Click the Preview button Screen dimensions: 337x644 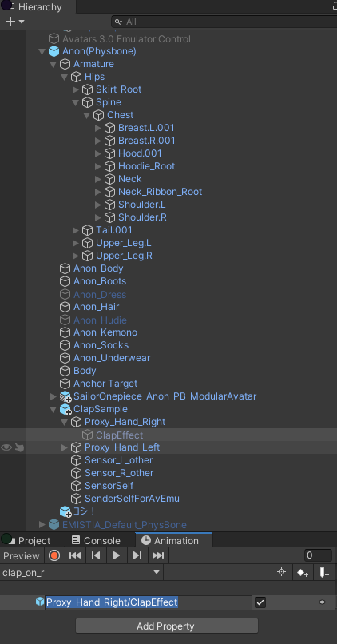click(22, 555)
